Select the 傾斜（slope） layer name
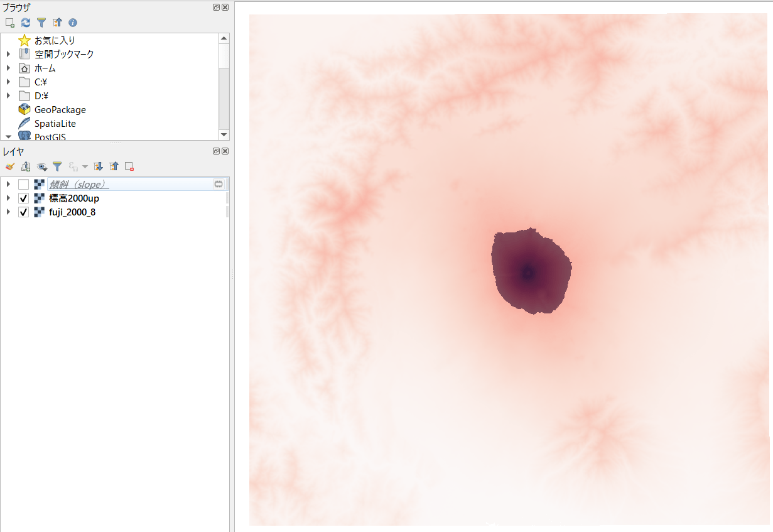773x532 pixels. (x=79, y=184)
